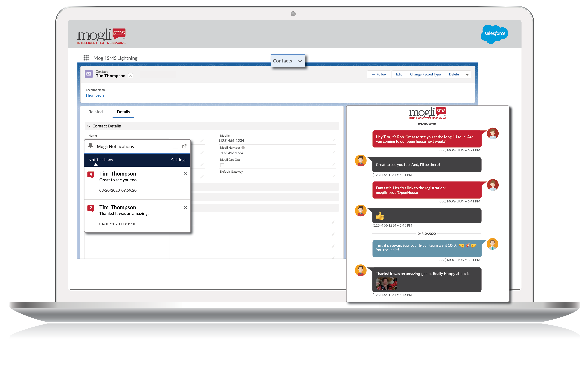Click Tim's avatar beside the thumbs-up message
The height and width of the screenshot is (370, 588).
coord(360,210)
